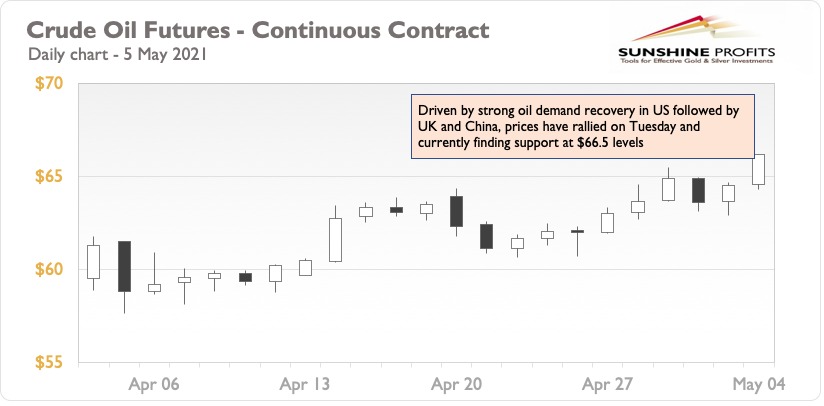Click the $55 axis label

tap(49, 362)
